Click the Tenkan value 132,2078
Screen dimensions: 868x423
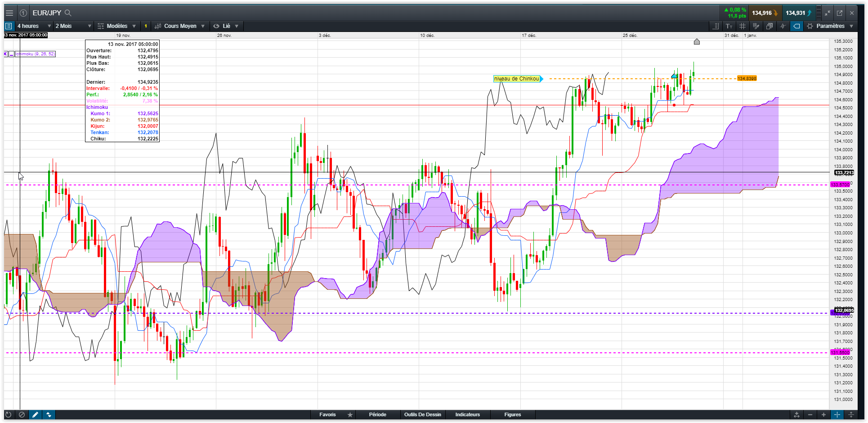(x=148, y=132)
